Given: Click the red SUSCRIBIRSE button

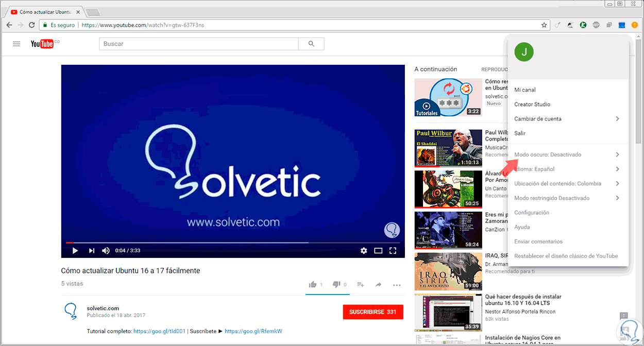Looking at the screenshot, I should tap(373, 312).
